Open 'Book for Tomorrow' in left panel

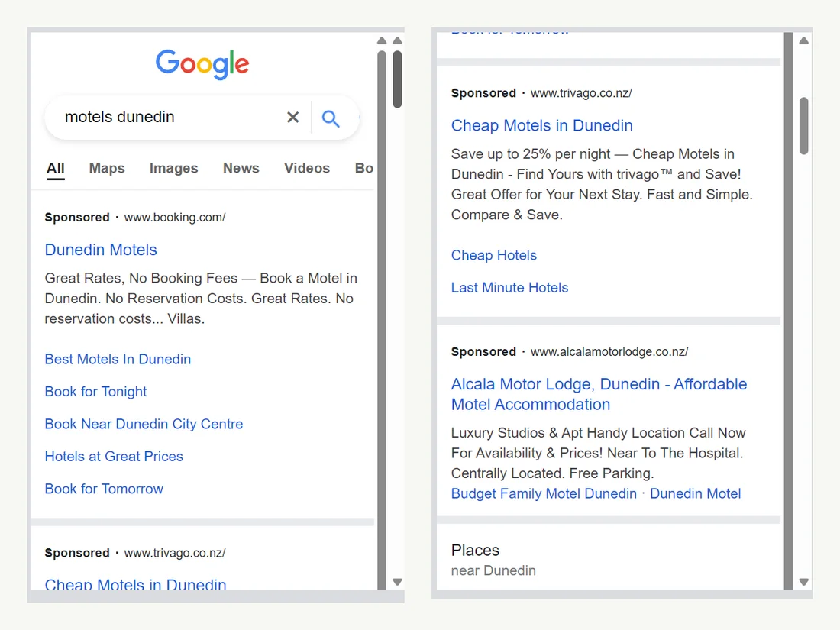pyautogui.click(x=104, y=489)
